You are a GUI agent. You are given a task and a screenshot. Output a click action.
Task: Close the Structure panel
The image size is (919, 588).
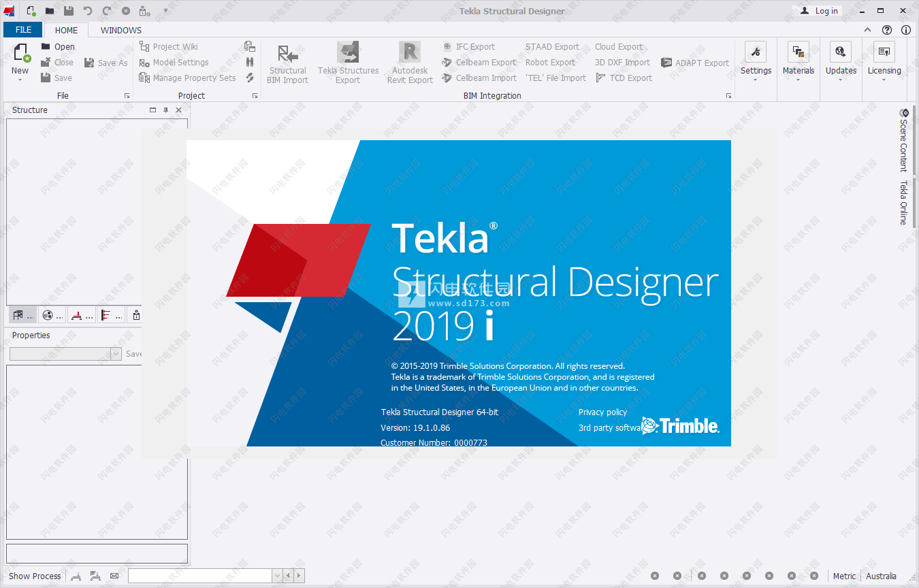[179, 110]
